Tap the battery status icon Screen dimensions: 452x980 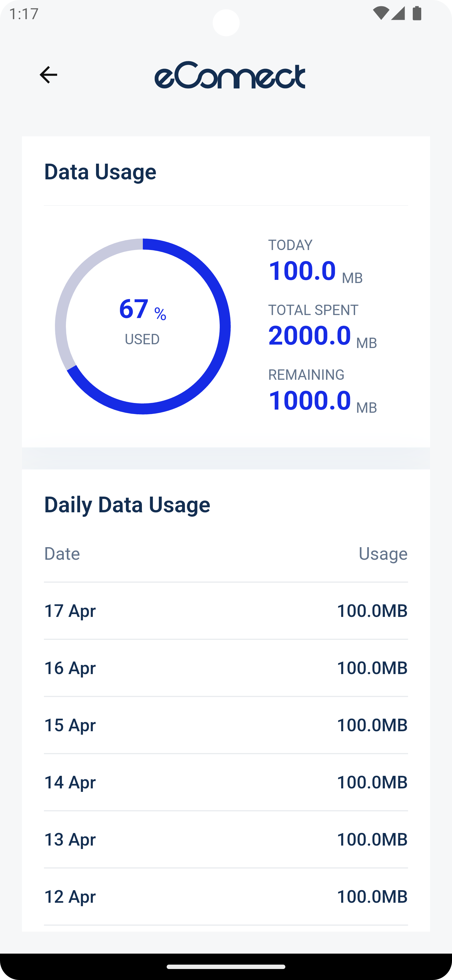(x=417, y=13)
